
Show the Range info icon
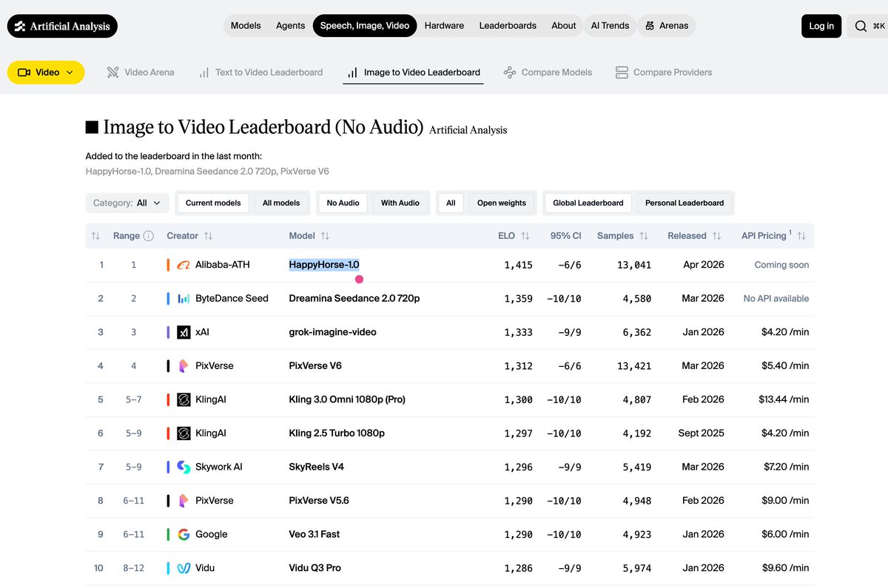[x=148, y=236]
